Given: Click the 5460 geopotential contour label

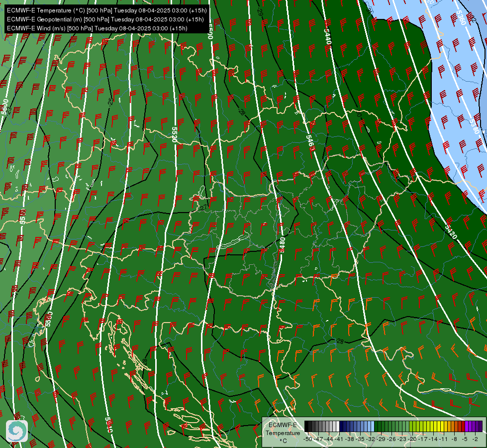Looking at the screenshot, I should click(310, 143).
